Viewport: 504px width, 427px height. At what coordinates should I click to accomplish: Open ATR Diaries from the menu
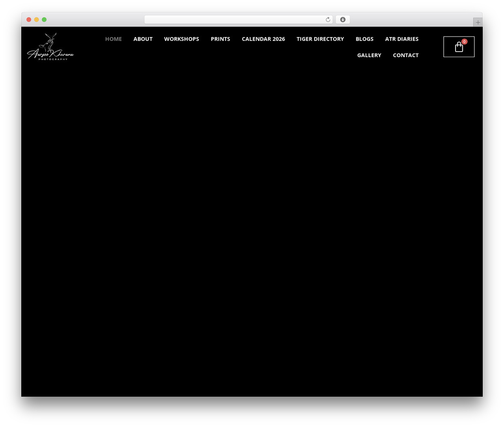point(402,39)
